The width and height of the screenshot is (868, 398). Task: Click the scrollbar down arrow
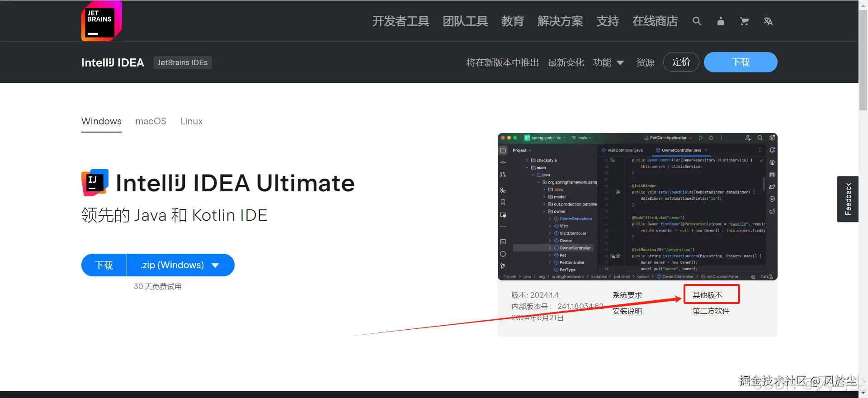(x=863, y=393)
